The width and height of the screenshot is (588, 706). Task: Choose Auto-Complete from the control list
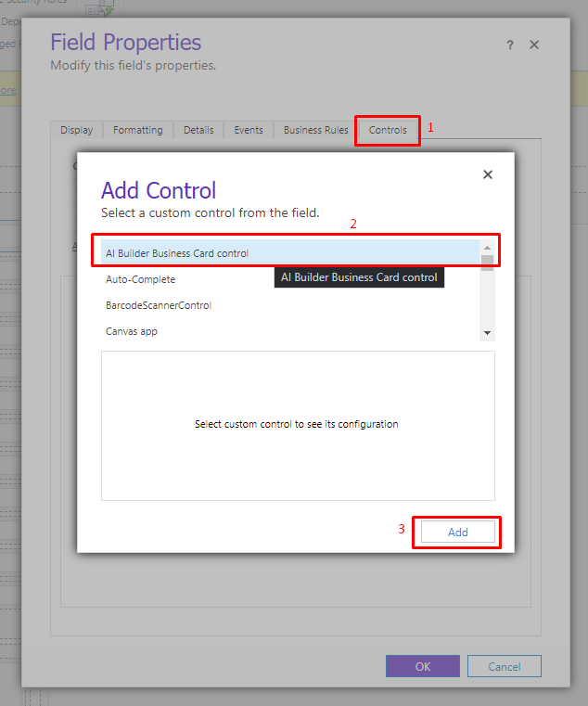[140, 279]
